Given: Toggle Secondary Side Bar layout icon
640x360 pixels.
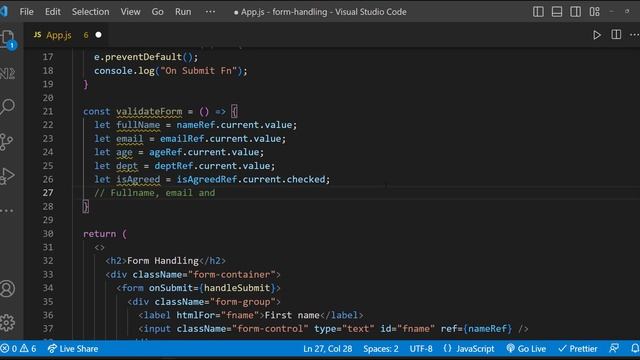Looking at the screenshot, I should coord(576,12).
